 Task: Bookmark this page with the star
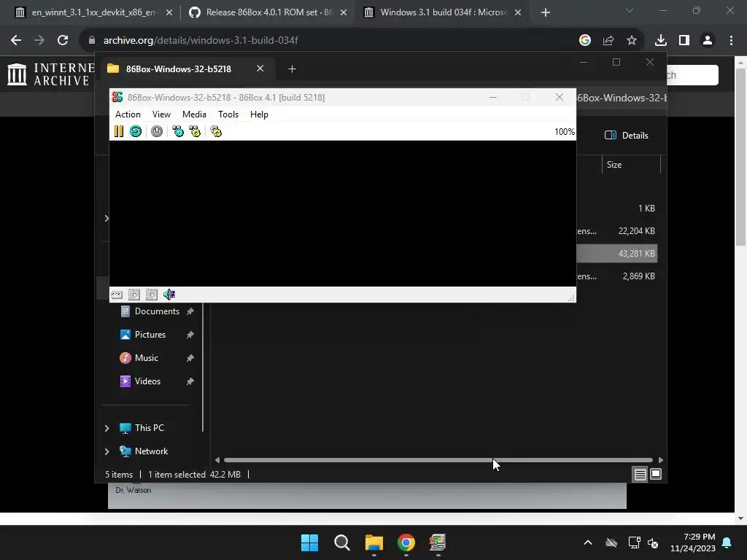click(632, 41)
